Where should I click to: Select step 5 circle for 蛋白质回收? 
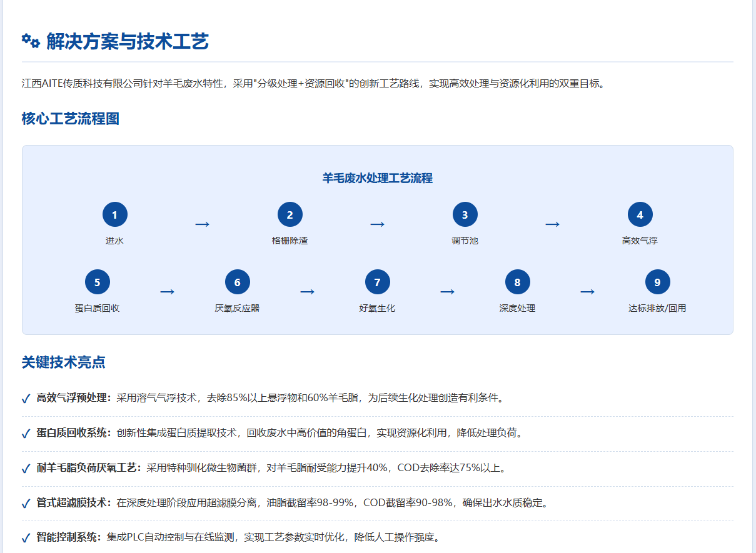(x=98, y=282)
